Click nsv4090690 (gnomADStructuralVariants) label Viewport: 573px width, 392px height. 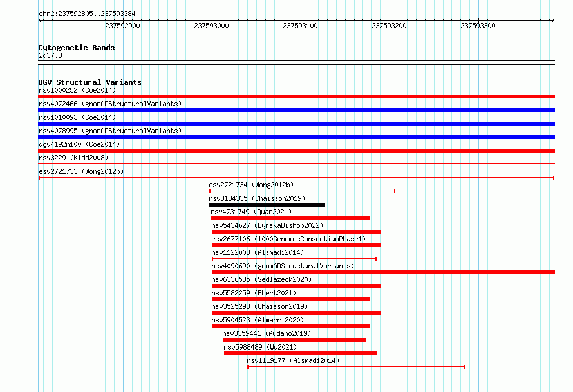click(x=283, y=266)
